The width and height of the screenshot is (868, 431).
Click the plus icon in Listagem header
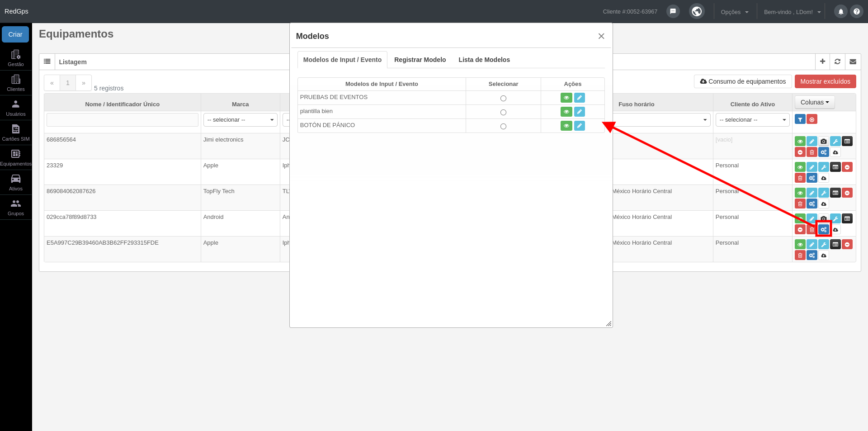click(822, 62)
